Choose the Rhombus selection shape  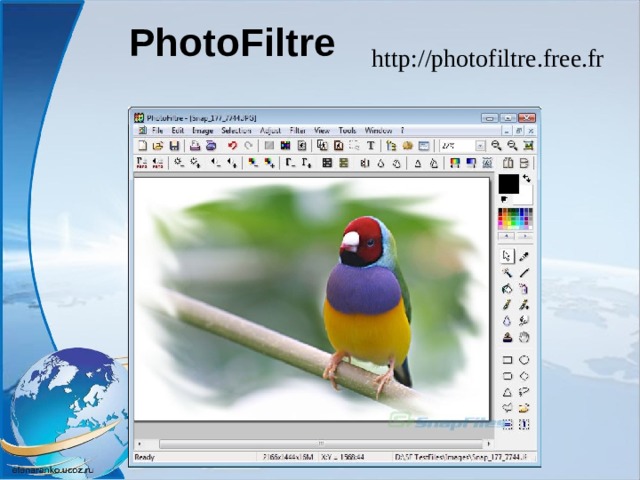pyautogui.click(x=524, y=376)
